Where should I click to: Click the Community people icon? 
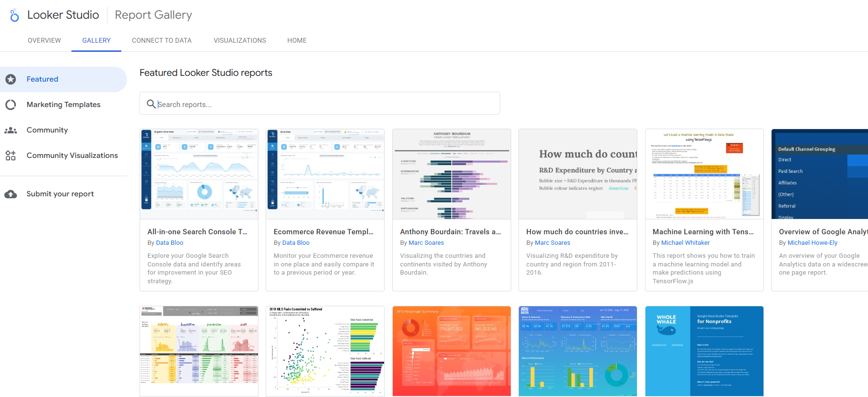(11, 130)
